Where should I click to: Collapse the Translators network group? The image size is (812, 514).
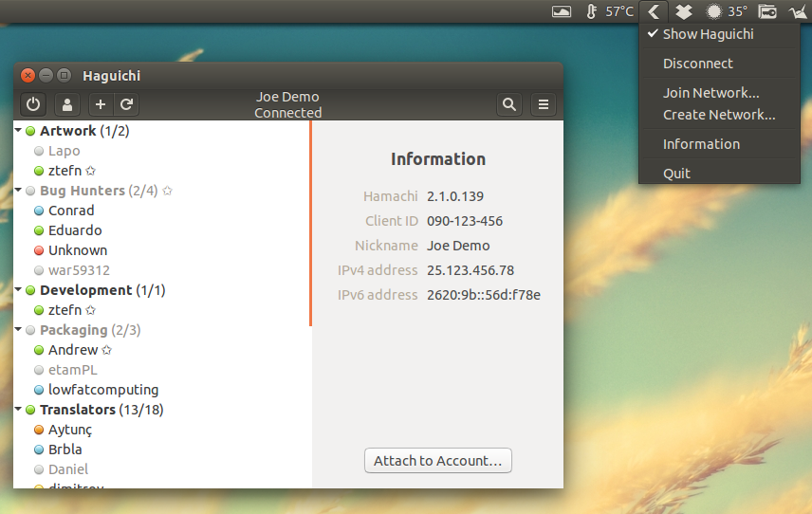18,409
